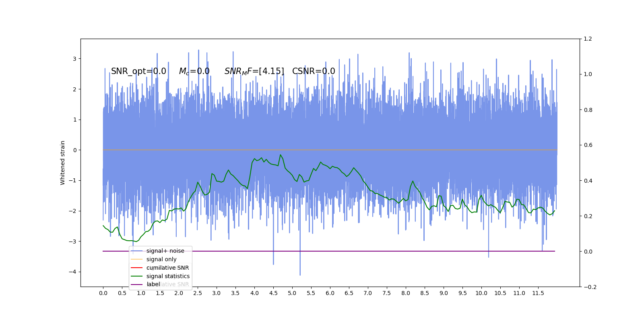This screenshot has width=644, height=322.
Task: Click the 'signal+ noise' legend label
Action: pyautogui.click(x=165, y=251)
